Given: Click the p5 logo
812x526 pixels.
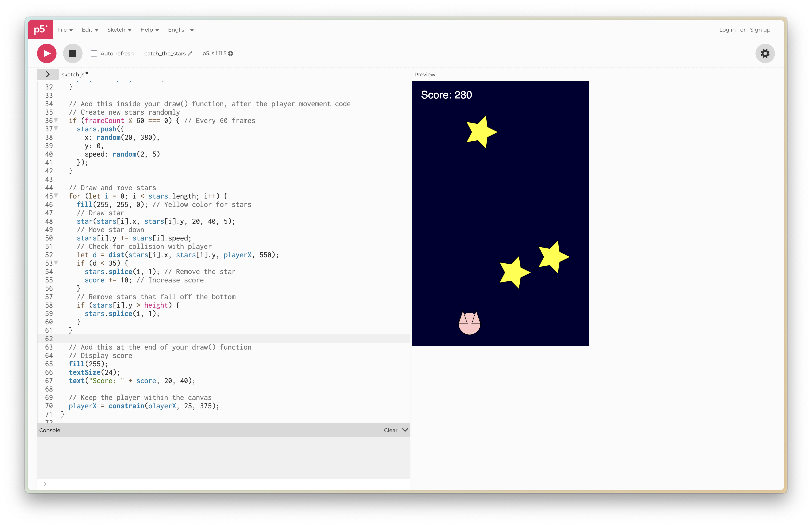Looking at the screenshot, I should point(40,29).
